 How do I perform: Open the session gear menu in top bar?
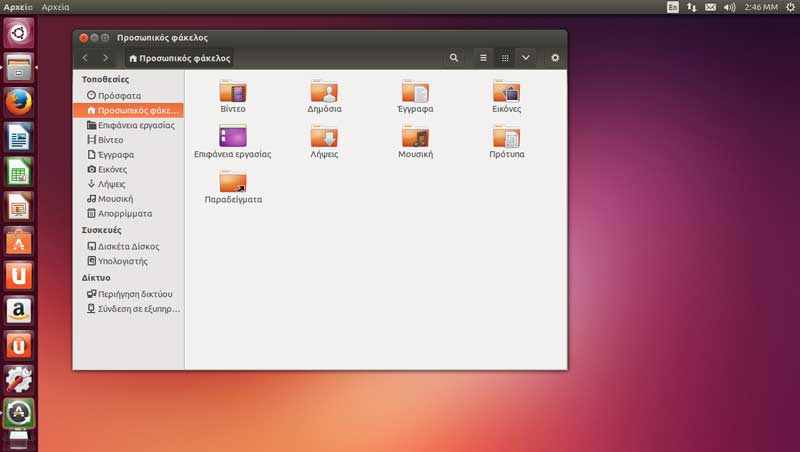coord(790,7)
